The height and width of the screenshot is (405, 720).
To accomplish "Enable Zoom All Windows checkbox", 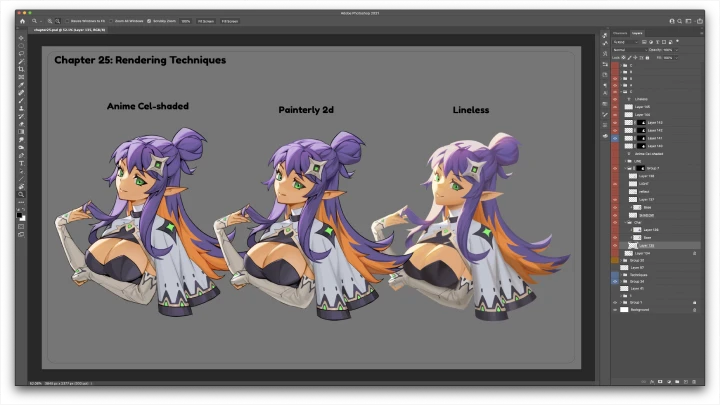I will pos(111,21).
